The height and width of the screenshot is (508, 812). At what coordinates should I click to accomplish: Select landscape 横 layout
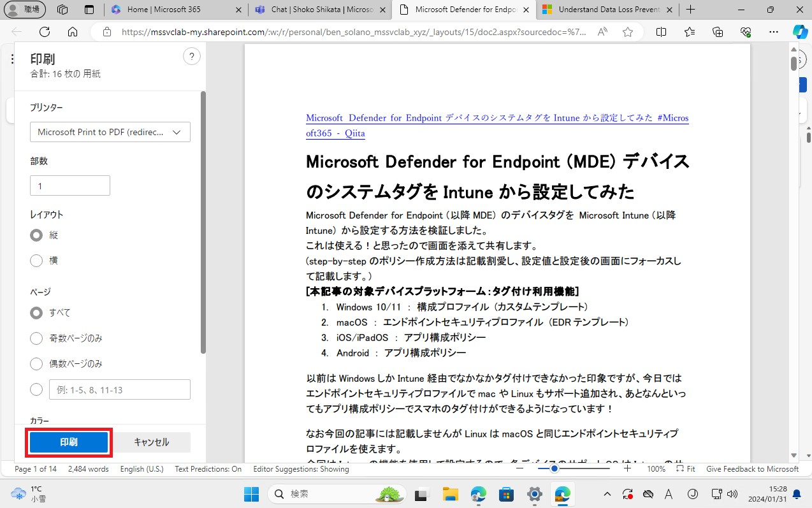pos(36,261)
